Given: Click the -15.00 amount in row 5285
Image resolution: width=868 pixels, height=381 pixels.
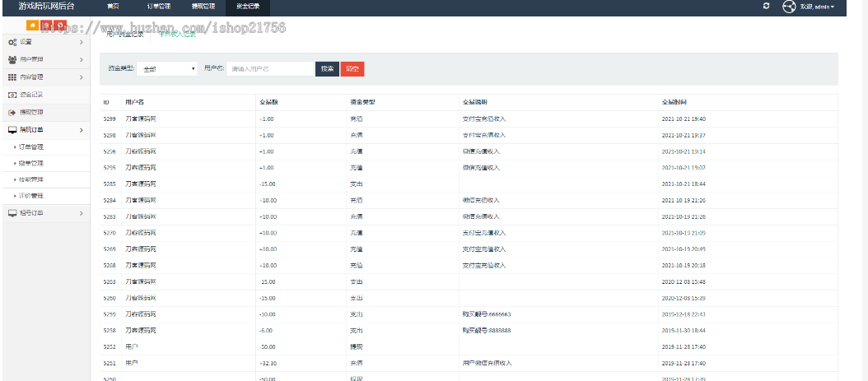Looking at the screenshot, I should (x=268, y=184).
